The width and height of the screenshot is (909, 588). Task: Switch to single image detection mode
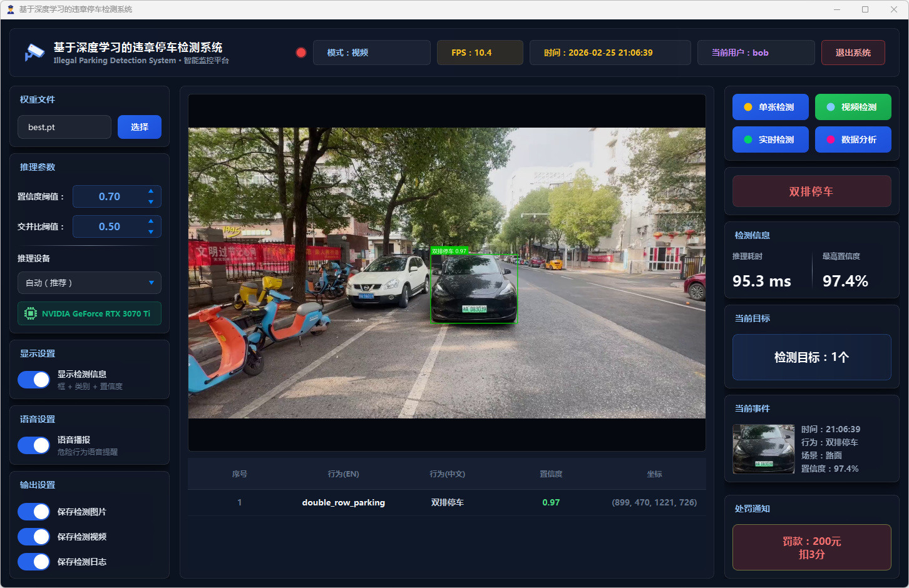pyautogui.click(x=770, y=107)
